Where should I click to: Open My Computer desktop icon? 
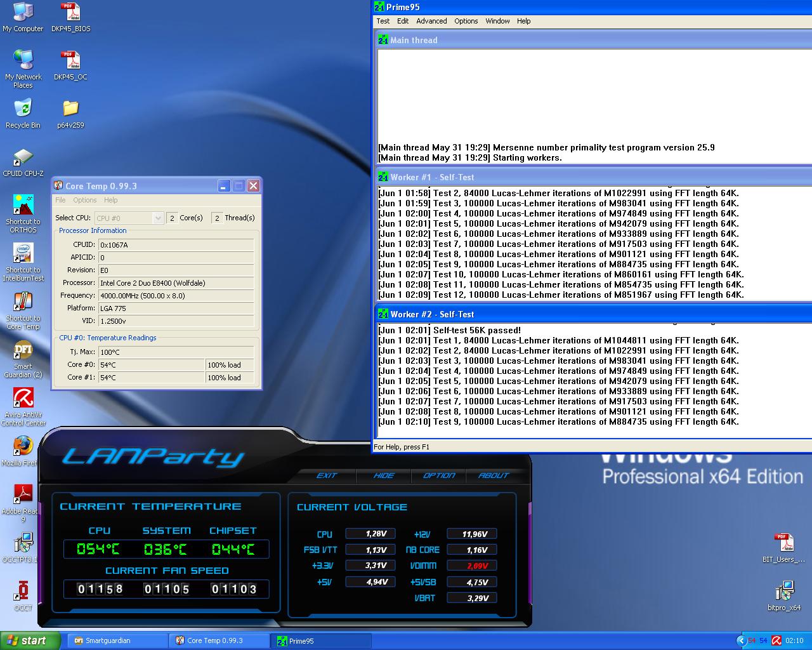coord(23,17)
